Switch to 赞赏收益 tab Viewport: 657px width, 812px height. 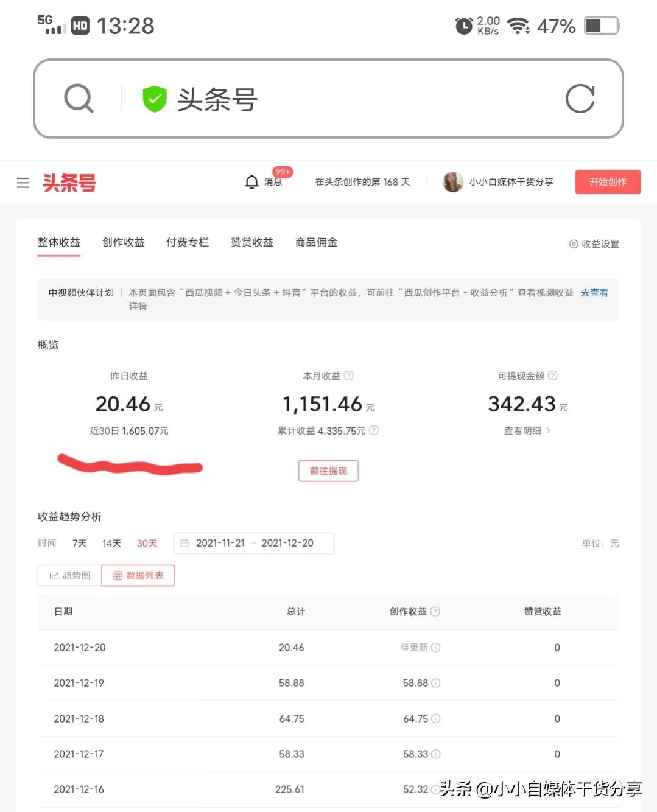pyautogui.click(x=252, y=242)
